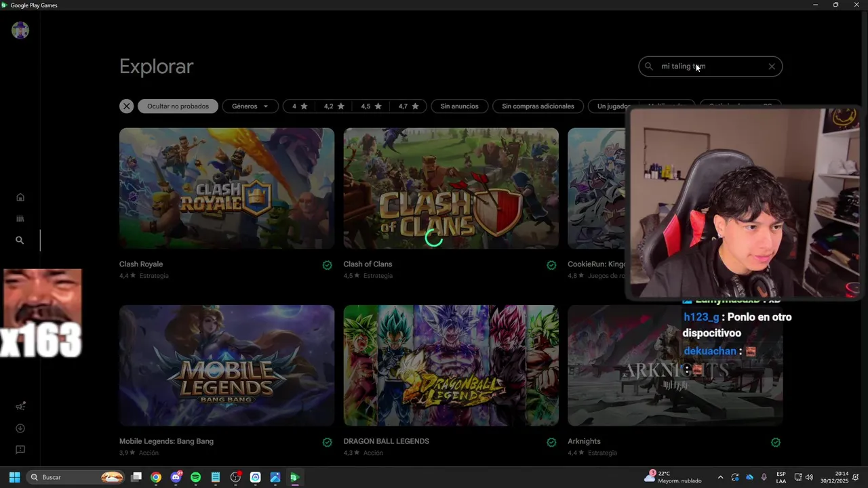Click the verified badge beside Clash of Clans
Screen dimensions: 868x488
click(x=551, y=265)
